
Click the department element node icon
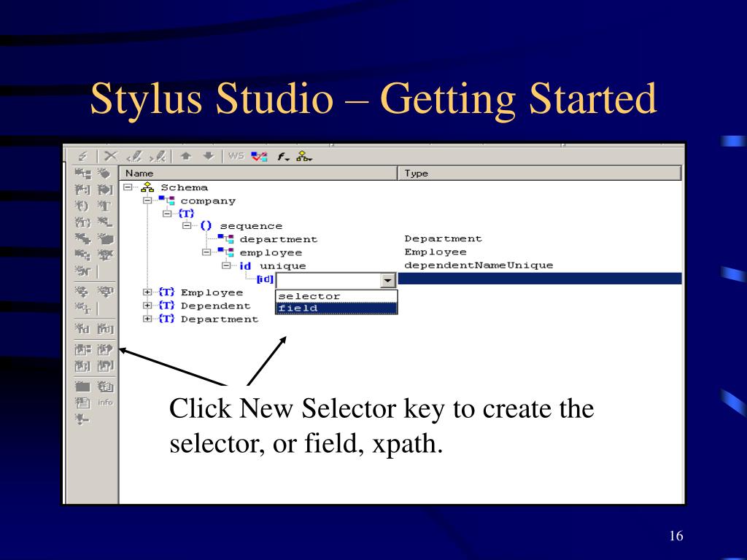(226, 238)
